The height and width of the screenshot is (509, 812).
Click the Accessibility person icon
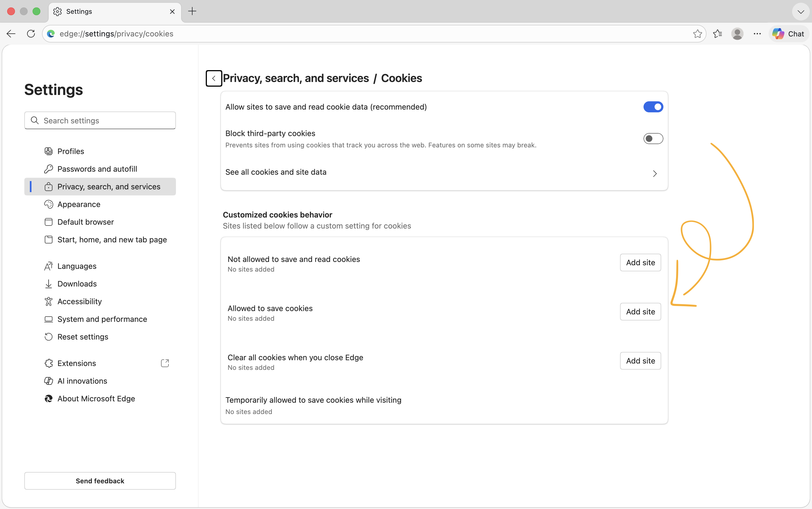[x=49, y=301]
